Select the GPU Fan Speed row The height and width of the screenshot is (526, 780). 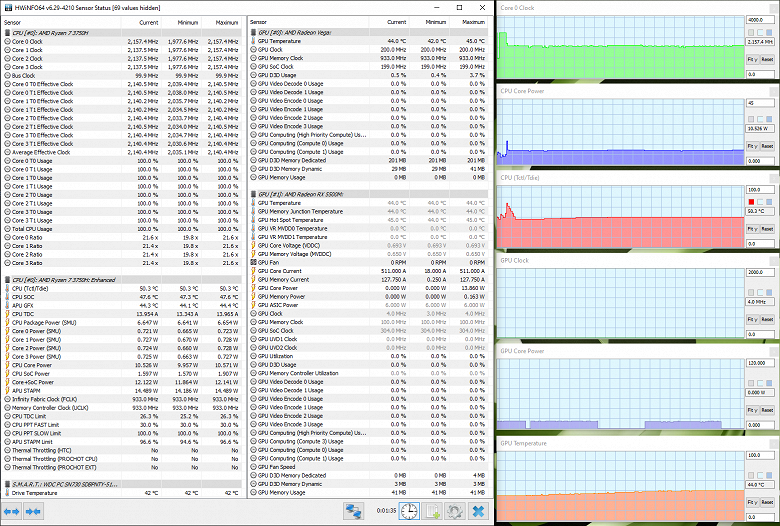pyautogui.click(x=368, y=467)
